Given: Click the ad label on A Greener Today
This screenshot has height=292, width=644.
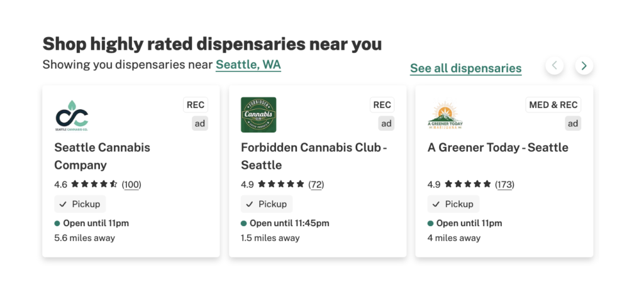Looking at the screenshot, I should click(573, 124).
